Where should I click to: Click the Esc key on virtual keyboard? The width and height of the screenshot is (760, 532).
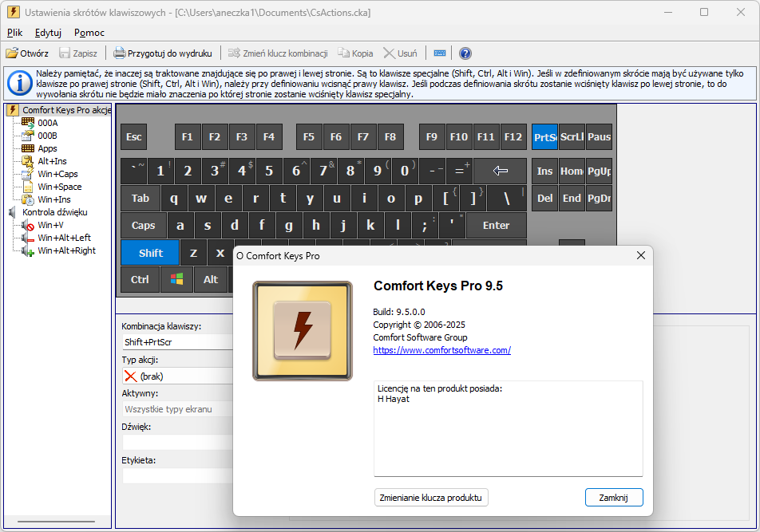click(x=134, y=137)
